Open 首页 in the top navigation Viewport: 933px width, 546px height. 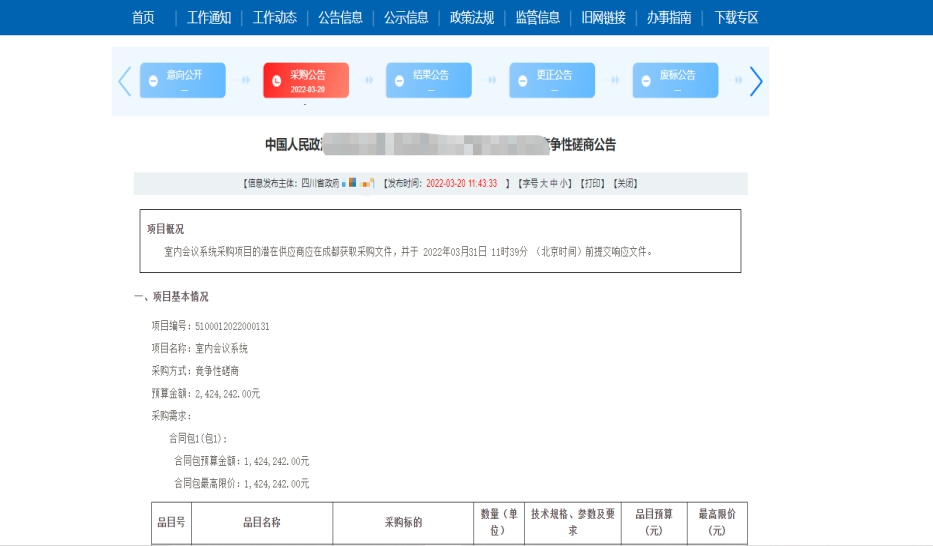pyautogui.click(x=143, y=17)
